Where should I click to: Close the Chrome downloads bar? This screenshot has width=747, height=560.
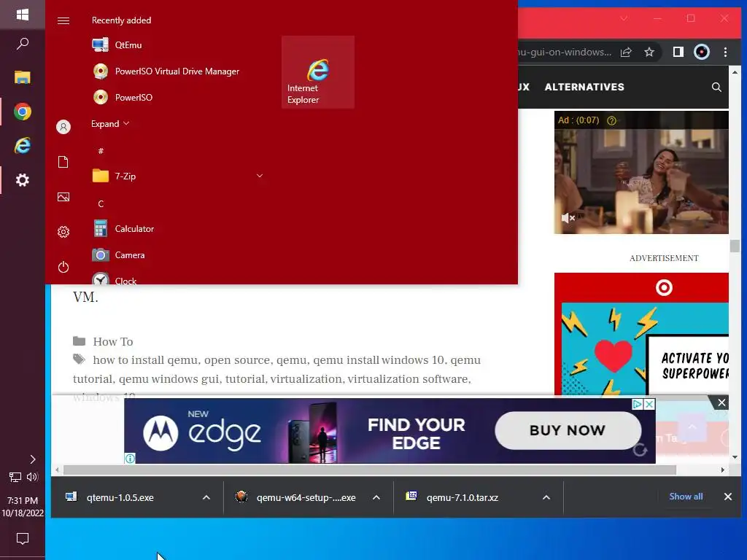coord(728,497)
